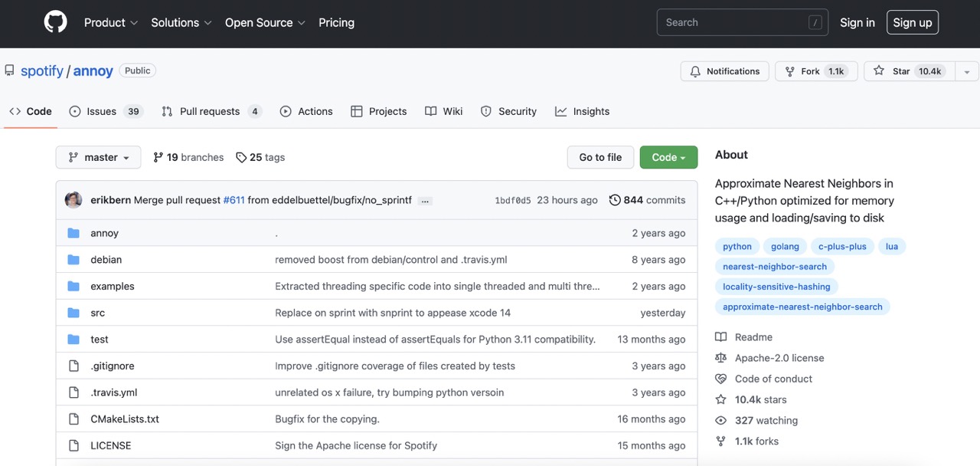The width and height of the screenshot is (980, 466).
Task: Open the Wiki tab
Action: pos(444,111)
